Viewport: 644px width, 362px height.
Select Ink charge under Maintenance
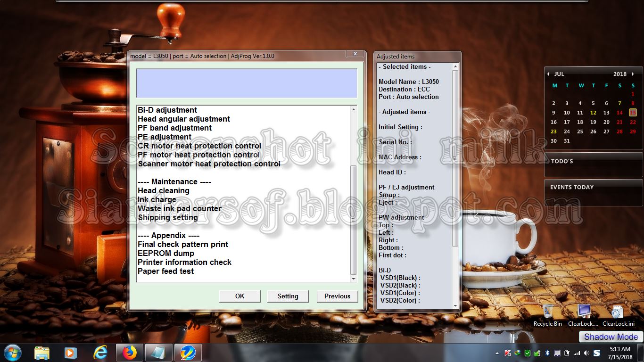pyautogui.click(x=157, y=199)
